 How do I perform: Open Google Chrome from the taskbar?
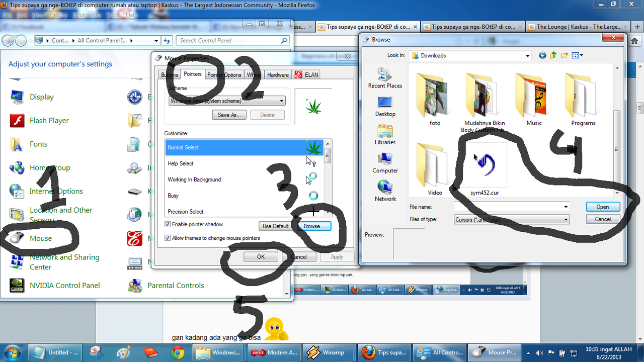click(177, 352)
